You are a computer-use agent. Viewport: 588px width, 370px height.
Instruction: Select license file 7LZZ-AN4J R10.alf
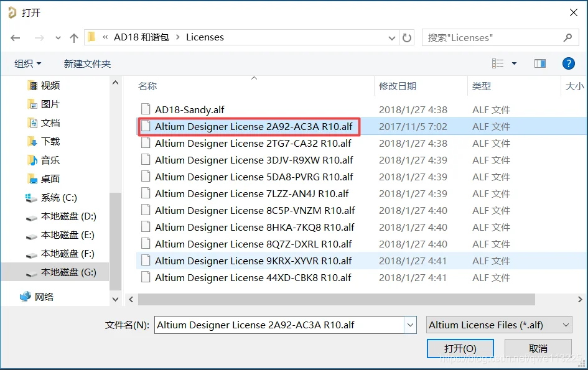pyautogui.click(x=252, y=193)
